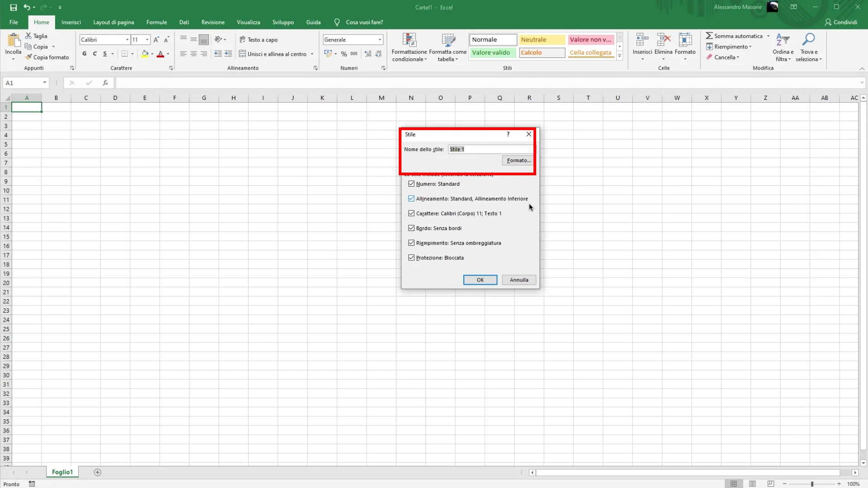Select the Neutrale cell style swatch
Screen dimensions: 868x488
tap(542, 40)
